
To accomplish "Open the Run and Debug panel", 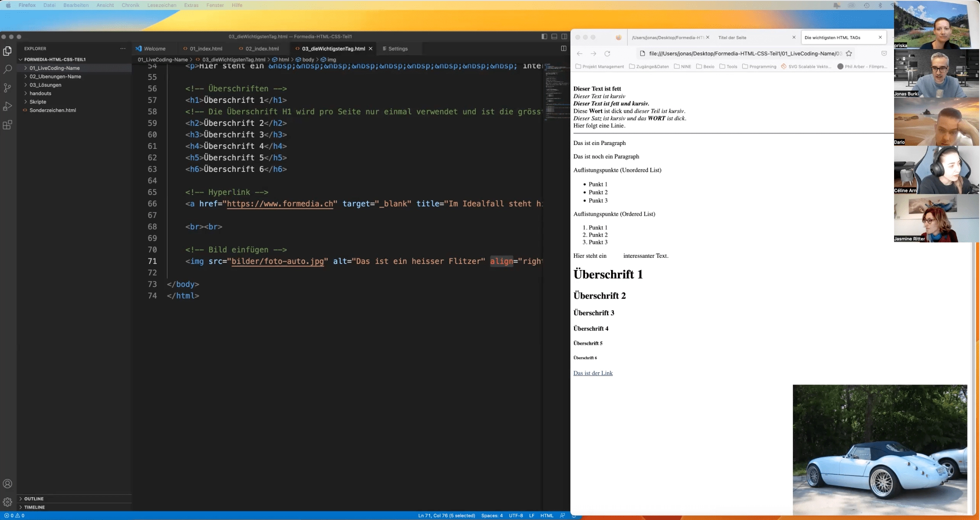I will [7, 106].
